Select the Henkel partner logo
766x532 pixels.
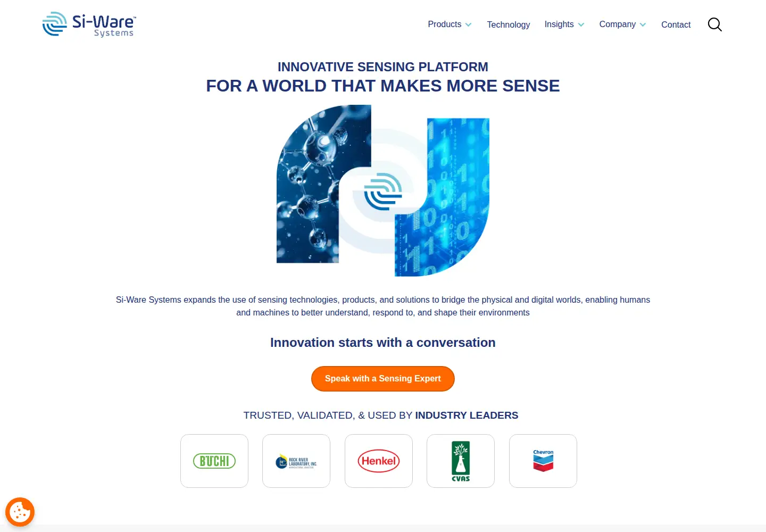click(379, 461)
